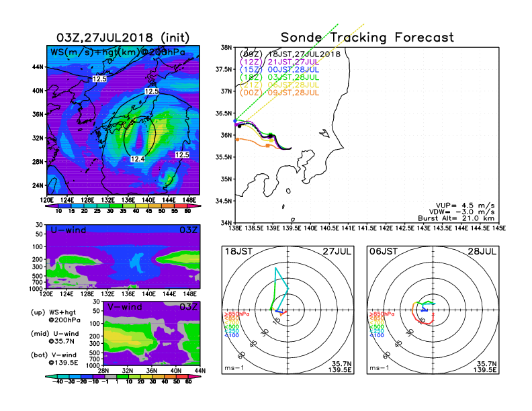This screenshot has height=411, width=532.
Task: Click the 'U-wind' panel title
Action: 69,230
